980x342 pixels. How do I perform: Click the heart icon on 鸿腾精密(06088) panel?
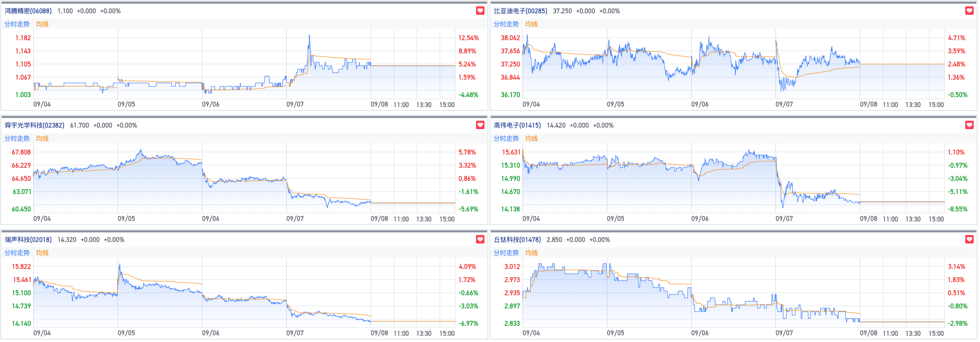click(480, 11)
